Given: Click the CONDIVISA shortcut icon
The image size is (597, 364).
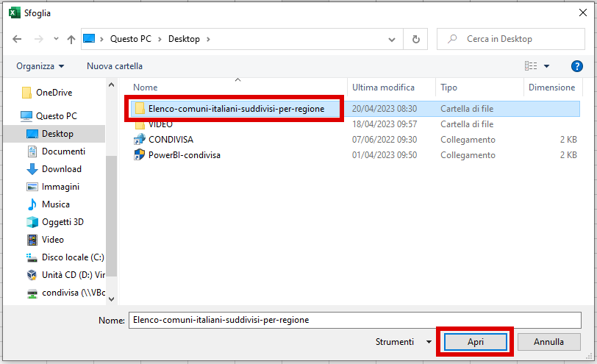Looking at the screenshot, I should click(140, 140).
